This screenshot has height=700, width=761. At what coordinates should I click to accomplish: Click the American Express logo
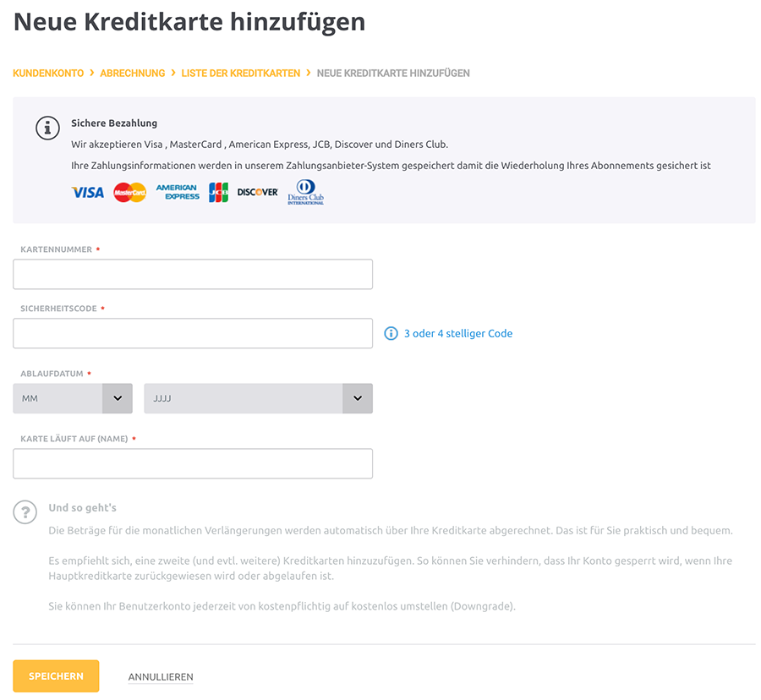pyautogui.click(x=178, y=192)
